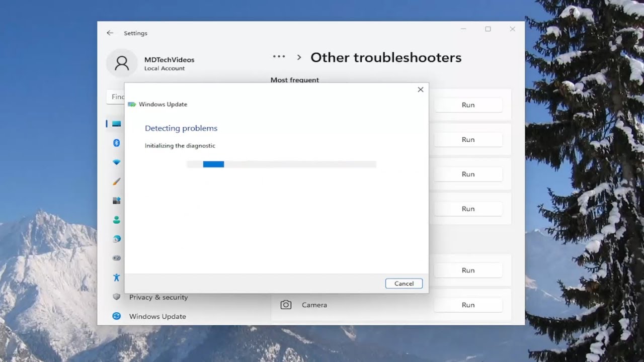The width and height of the screenshot is (644, 362).
Task: Select the Time & language globe icon
Action: click(117, 239)
